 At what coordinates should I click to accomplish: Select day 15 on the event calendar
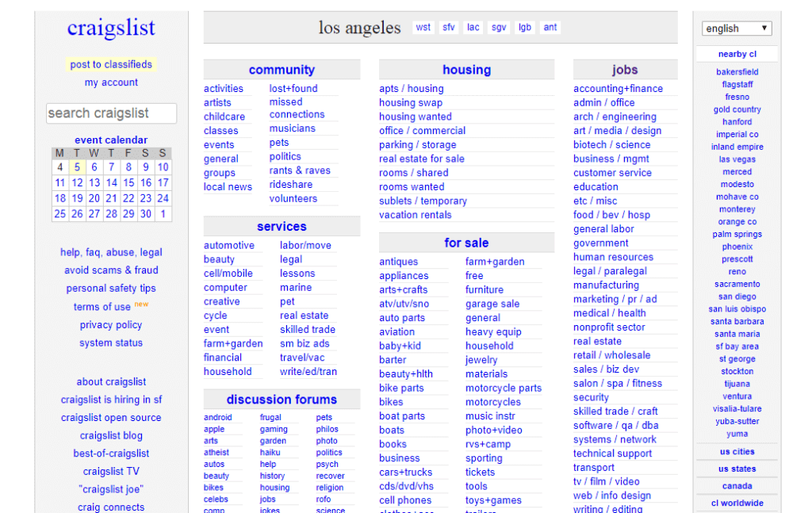point(128,182)
